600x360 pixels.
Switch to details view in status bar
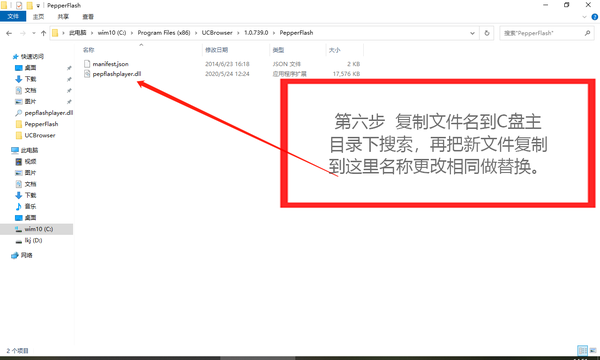(582, 350)
